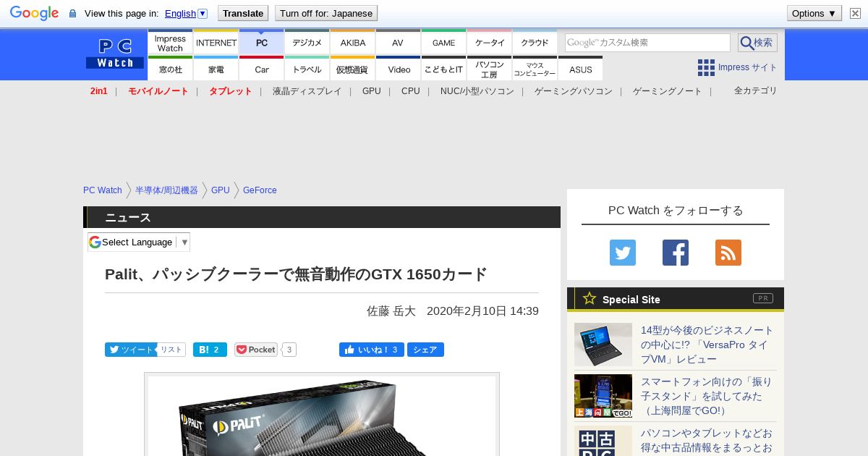Click the Special Site star icon
868x456 pixels.
590,298
